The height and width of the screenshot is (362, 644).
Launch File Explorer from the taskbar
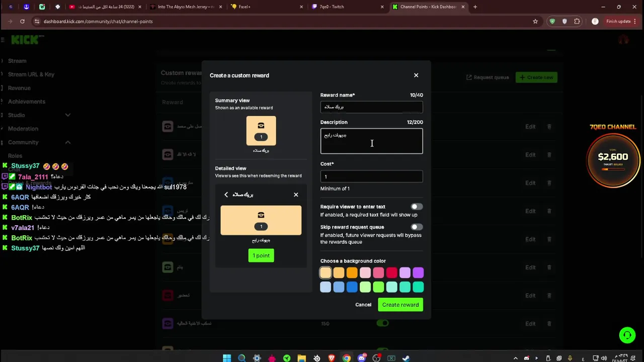pos(301,358)
